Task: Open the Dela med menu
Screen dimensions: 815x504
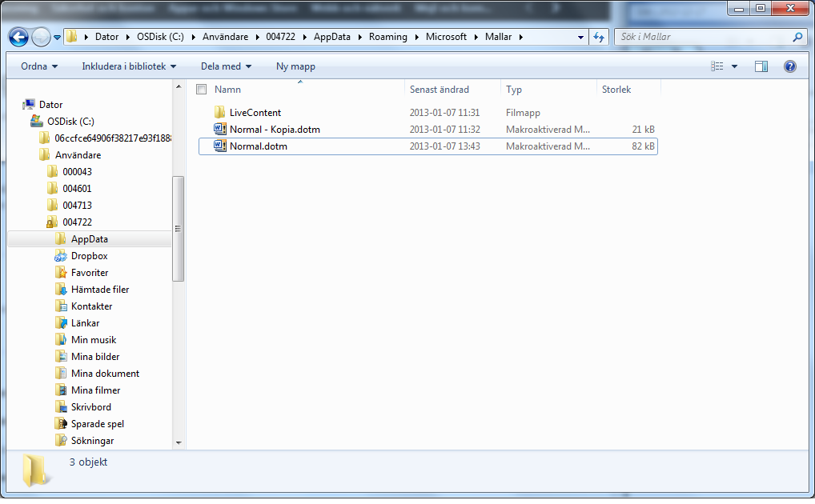Action: (x=226, y=66)
